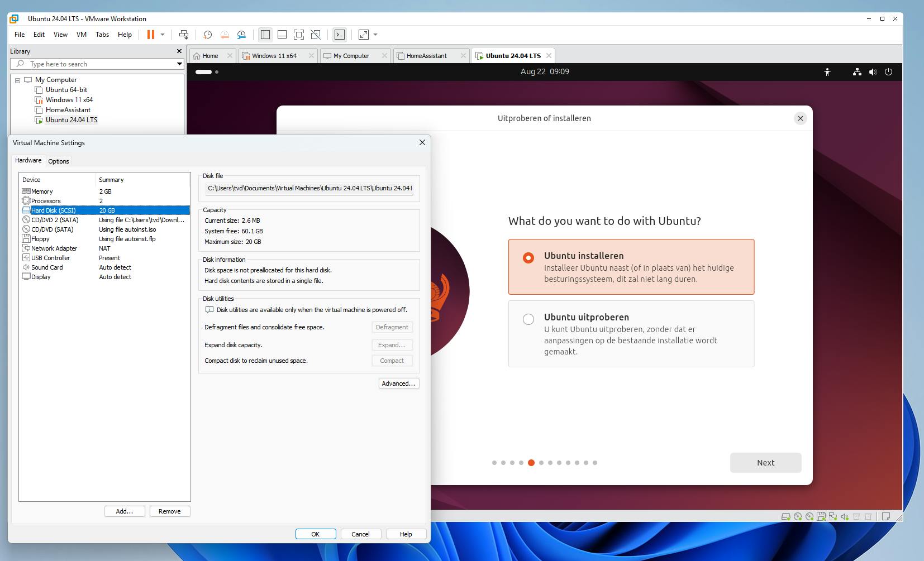
Task: Click Cancel in Virtual Machine Settings
Action: click(x=360, y=534)
